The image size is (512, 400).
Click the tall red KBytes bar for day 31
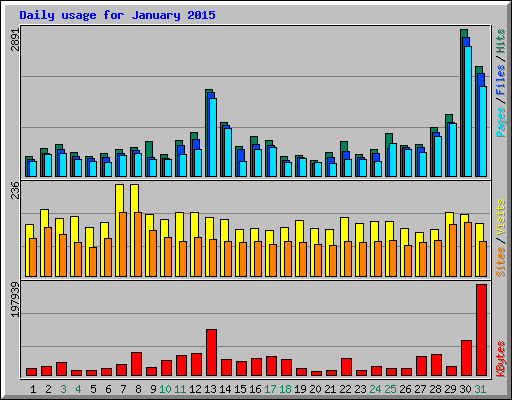coord(481,330)
